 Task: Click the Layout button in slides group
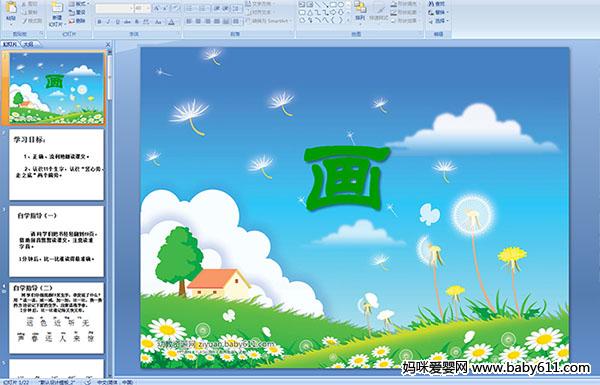pyautogui.click(x=79, y=4)
